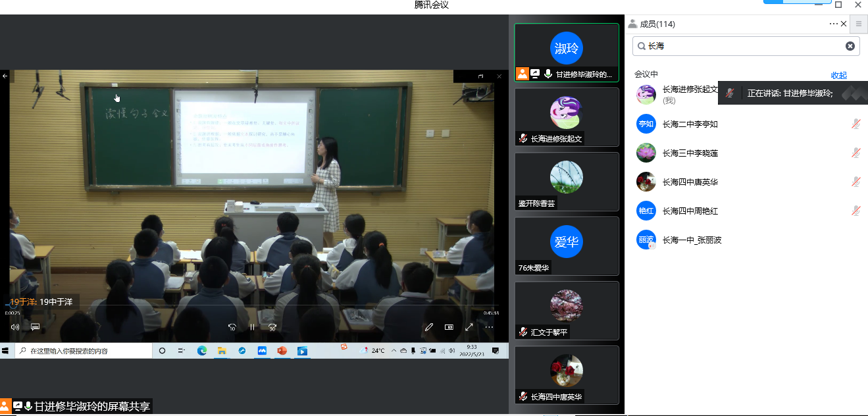The image size is (868, 416).
Task: Open more options in the members panel header
Action: (834, 24)
